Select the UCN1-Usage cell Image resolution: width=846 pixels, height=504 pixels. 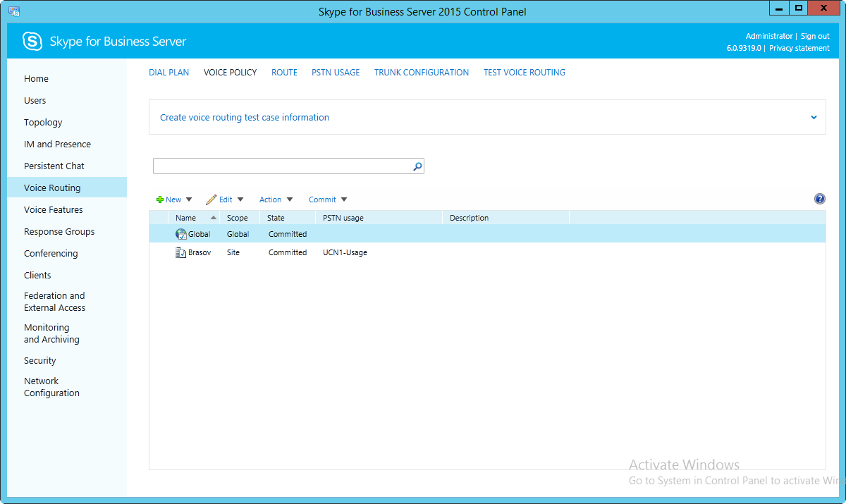[345, 252]
